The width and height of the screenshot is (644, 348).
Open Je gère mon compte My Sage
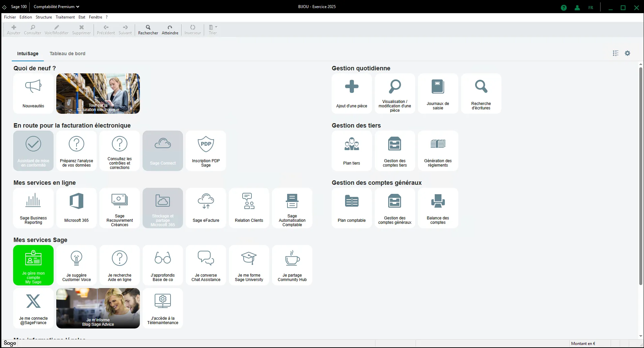33,265
